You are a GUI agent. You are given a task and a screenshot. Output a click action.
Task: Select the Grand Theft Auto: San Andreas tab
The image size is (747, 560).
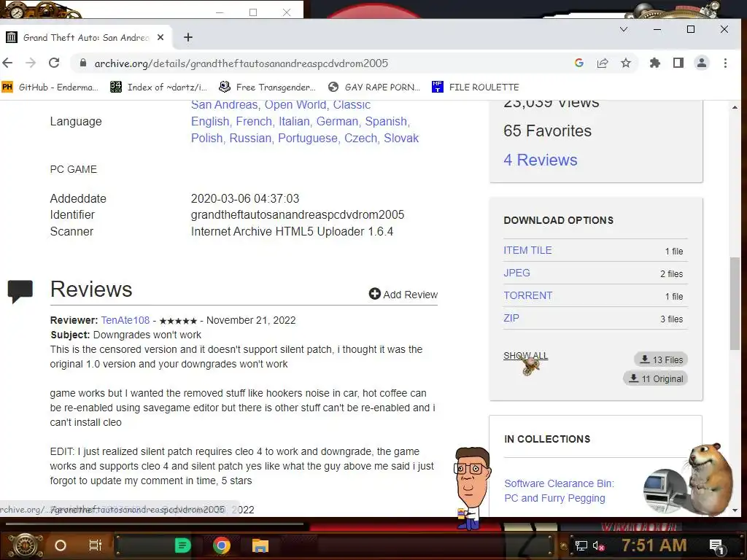point(86,37)
